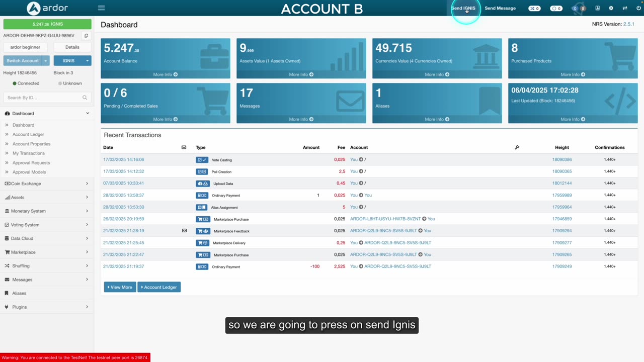Open More Info on Messages card
This screenshot has width=644, height=362.
(301, 119)
